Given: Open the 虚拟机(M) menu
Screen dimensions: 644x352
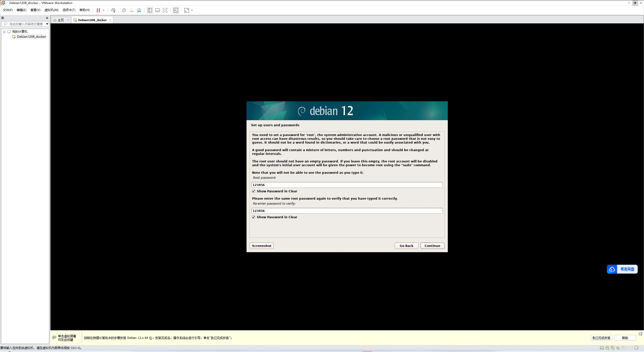Looking at the screenshot, I should 51,10.
